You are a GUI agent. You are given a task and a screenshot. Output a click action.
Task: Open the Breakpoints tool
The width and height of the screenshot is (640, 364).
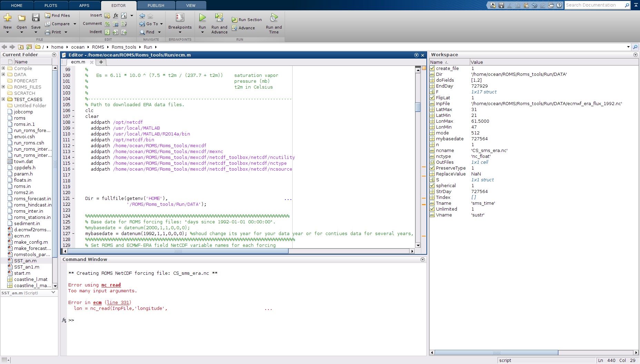click(x=180, y=18)
